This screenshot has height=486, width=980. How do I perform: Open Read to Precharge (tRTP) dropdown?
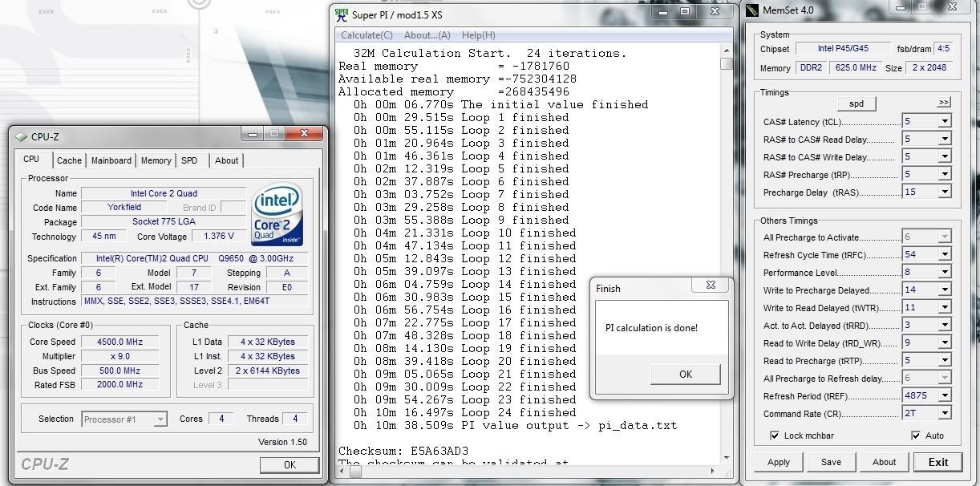945,361
